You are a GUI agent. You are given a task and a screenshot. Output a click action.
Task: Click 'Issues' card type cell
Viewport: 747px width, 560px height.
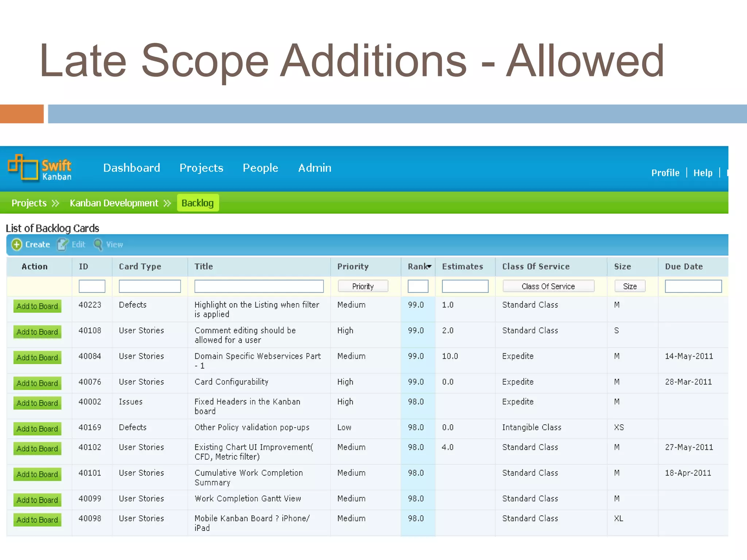[x=131, y=401]
